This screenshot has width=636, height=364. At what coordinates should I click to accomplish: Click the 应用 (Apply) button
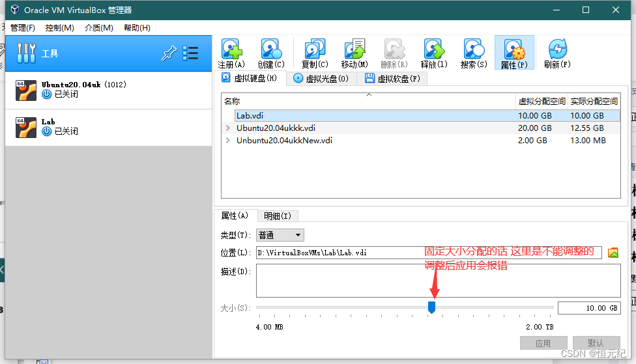click(543, 343)
